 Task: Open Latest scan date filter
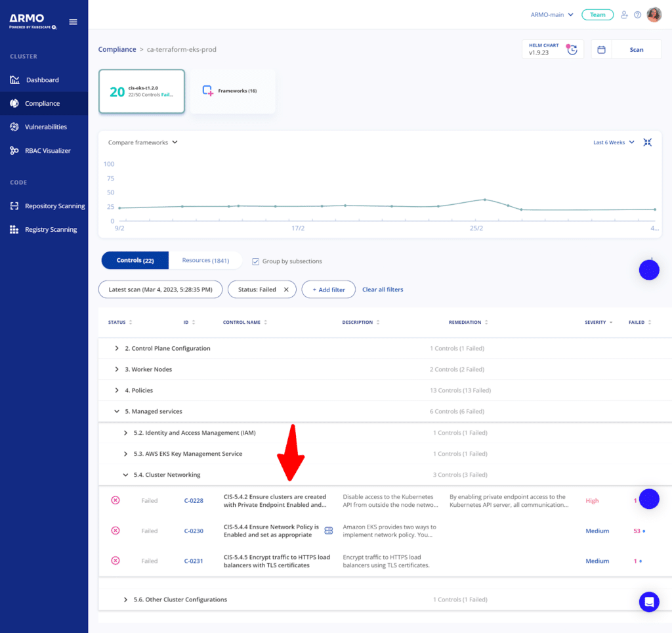[160, 290]
